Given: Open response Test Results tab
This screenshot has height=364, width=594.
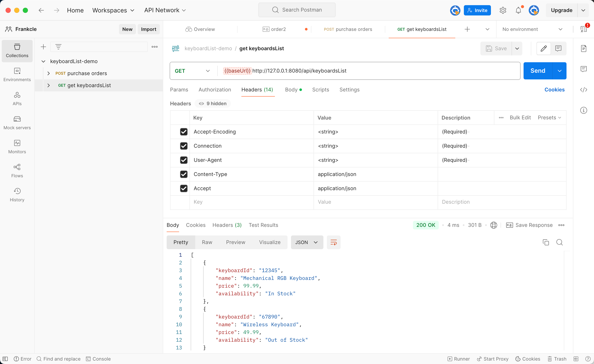Looking at the screenshot, I should [x=263, y=225].
